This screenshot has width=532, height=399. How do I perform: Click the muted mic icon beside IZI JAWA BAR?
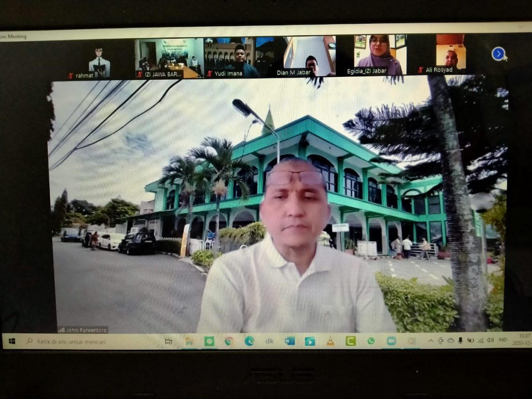click(139, 74)
